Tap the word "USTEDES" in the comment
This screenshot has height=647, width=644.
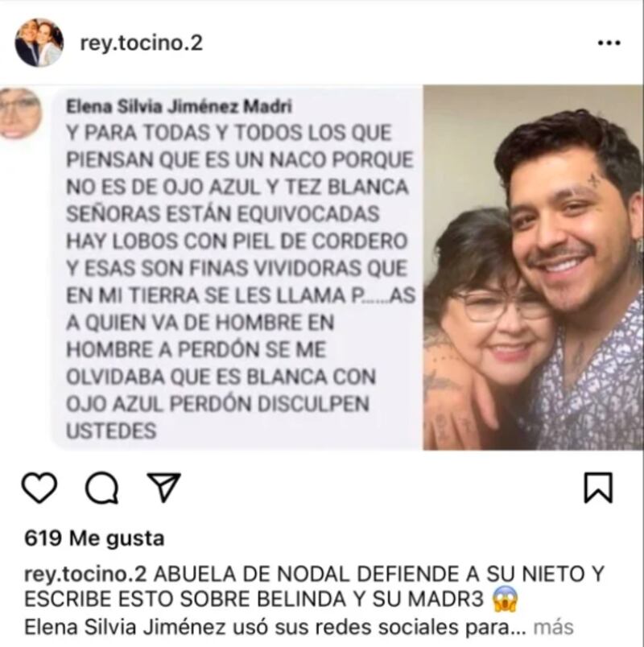111,431
